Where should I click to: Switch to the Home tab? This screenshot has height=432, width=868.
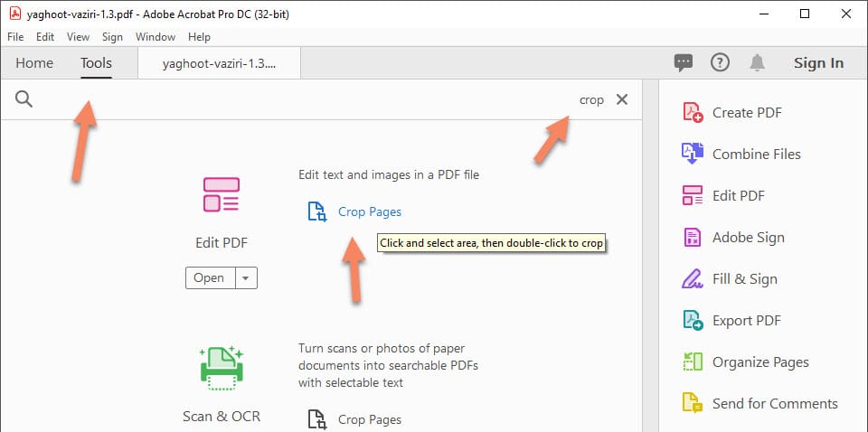coord(34,63)
